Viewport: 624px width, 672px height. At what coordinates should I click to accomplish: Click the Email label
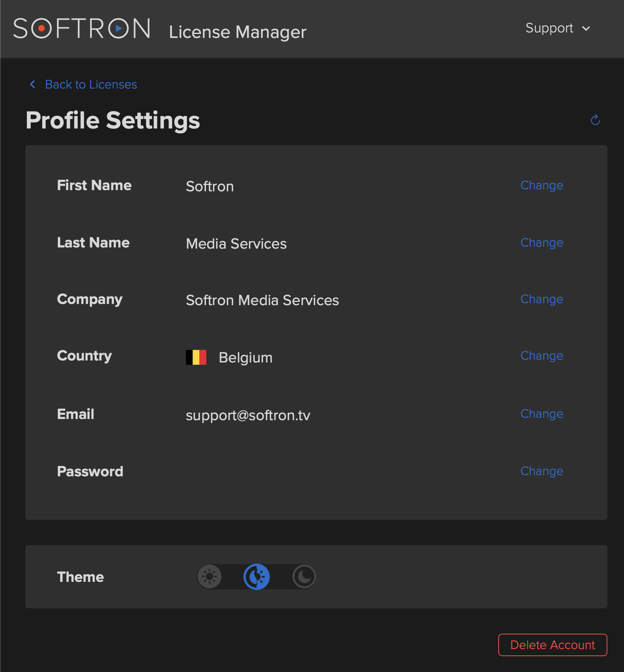tap(76, 414)
